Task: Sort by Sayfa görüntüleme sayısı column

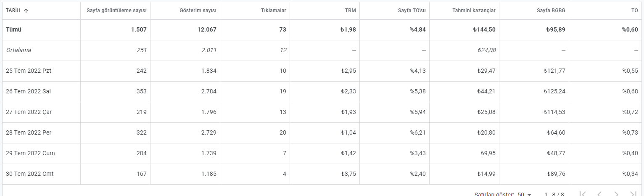Action: [116, 11]
